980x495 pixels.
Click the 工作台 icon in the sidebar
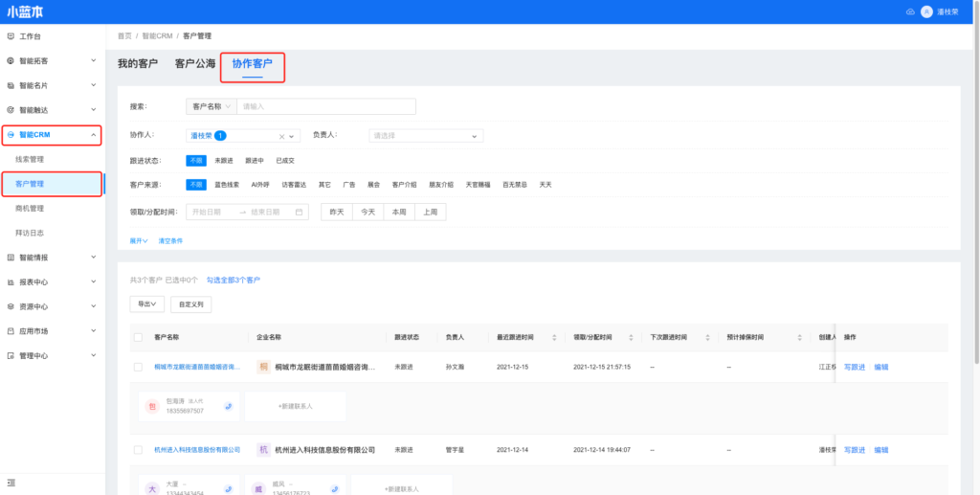(11, 36)
